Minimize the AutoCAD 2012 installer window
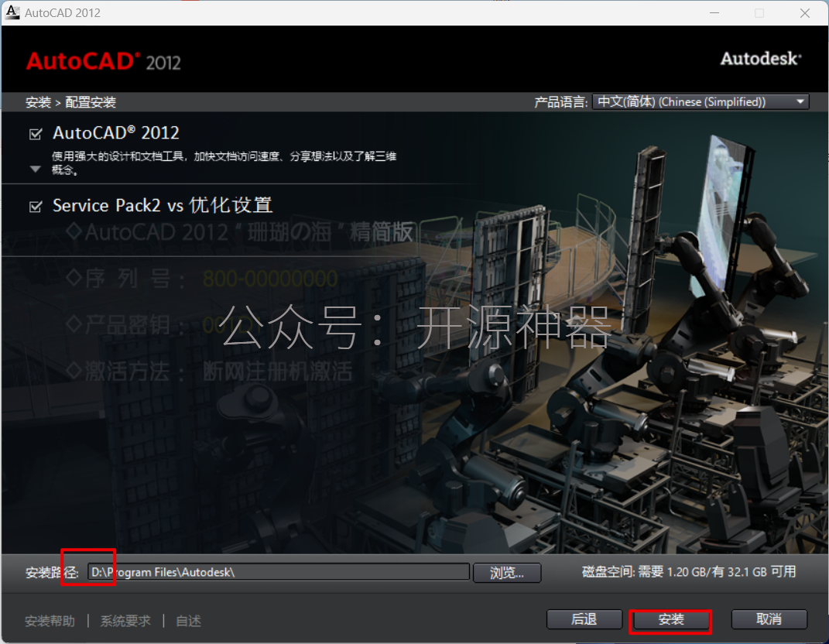The height and width of the screenshot is (644, 829). click(x=714, y=12)
